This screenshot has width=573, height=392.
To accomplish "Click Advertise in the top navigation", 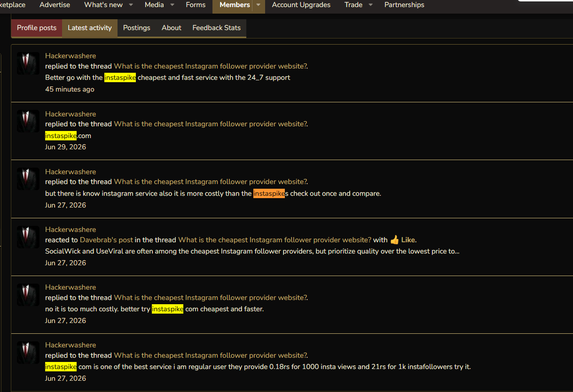I will (55, 5).
